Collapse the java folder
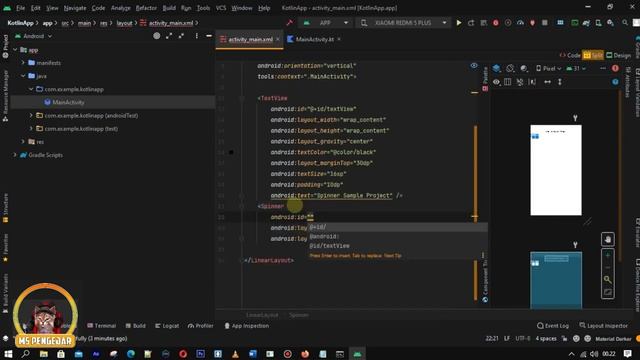This screenshot has height=360, width=640. (23, 76)
